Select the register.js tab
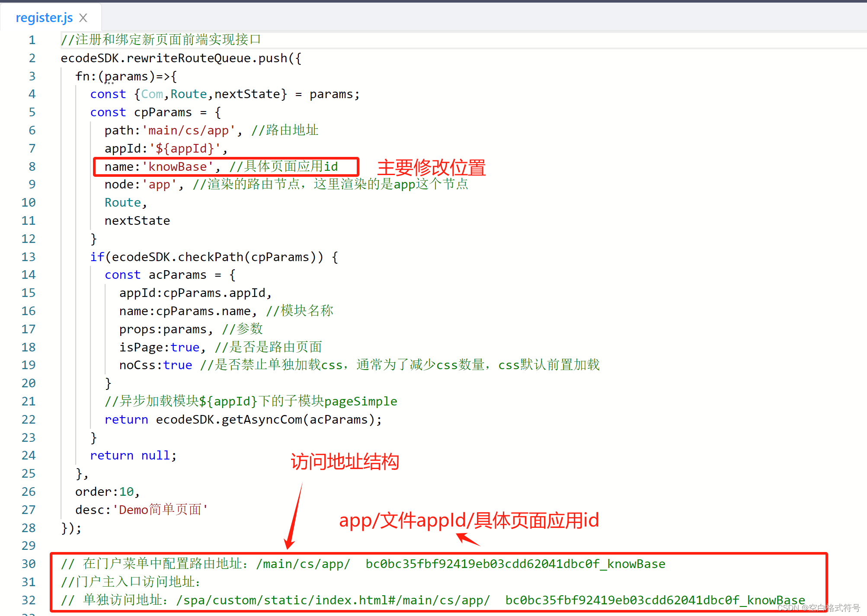The height and width of the screenshot is (616, 867). [x=44, y=17]
